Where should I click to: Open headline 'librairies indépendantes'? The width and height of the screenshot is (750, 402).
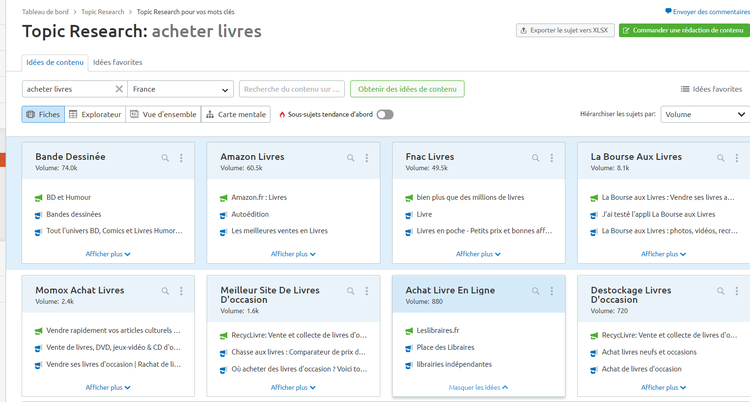454,365
